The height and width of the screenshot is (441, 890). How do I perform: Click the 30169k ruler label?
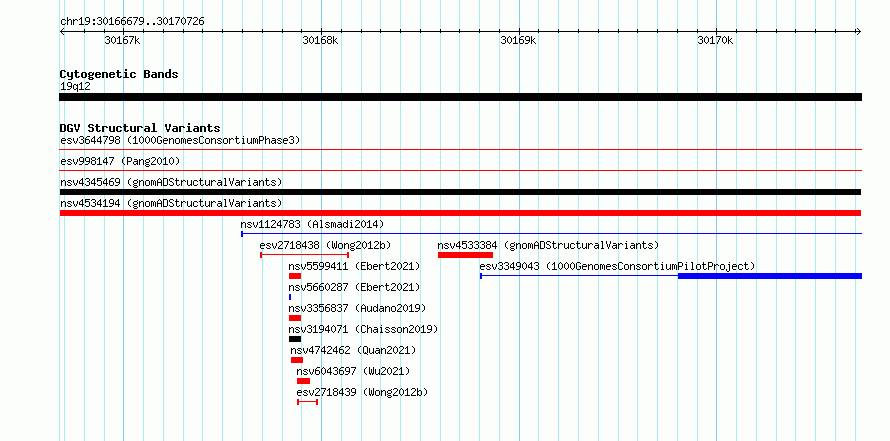pos(518,41)
